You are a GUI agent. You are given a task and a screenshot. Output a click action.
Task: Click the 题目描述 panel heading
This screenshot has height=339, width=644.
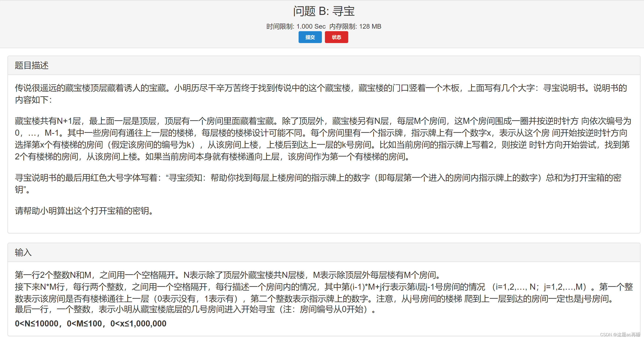(x=31, y=65)
